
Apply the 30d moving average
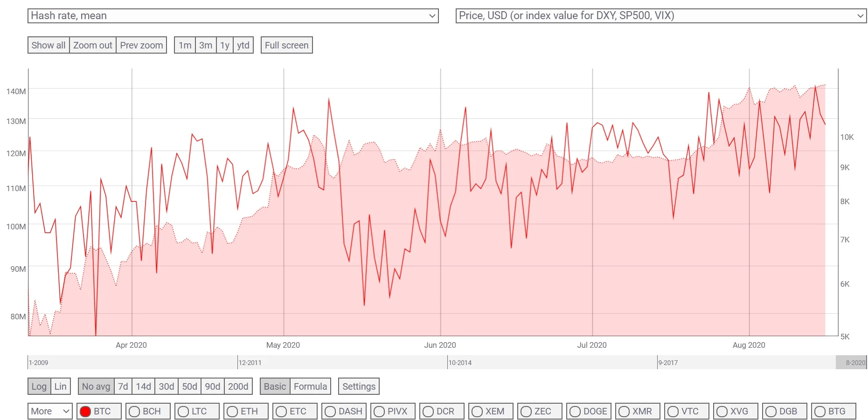point(167,386)
